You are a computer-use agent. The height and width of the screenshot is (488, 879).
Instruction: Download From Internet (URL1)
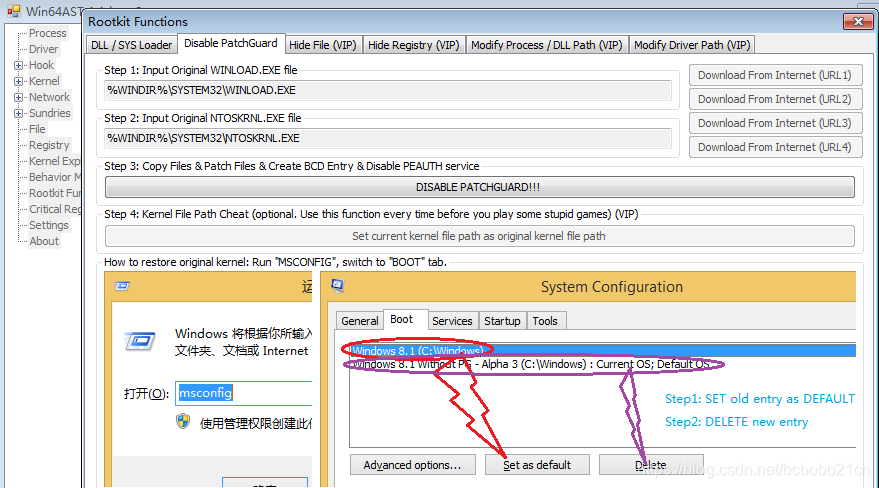click(x=775, y=75)
